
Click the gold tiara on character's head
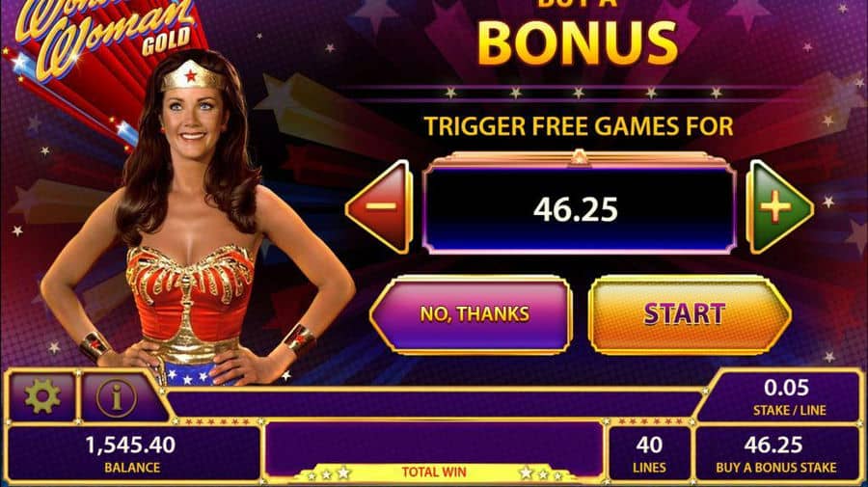point(191,76)
